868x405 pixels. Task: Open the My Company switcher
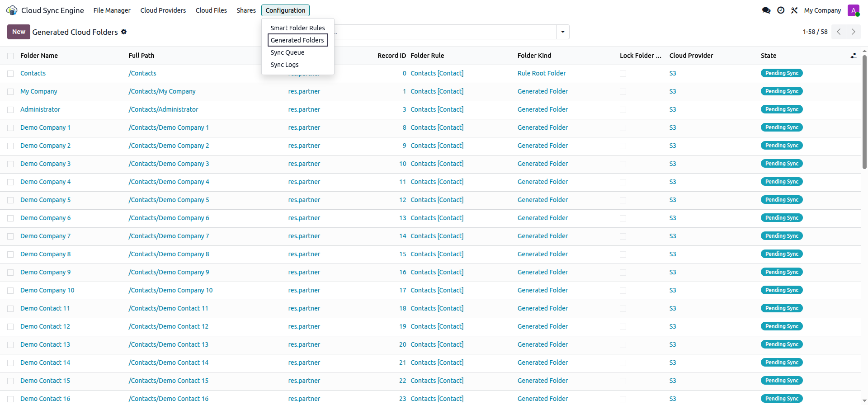pyautogui.click(x=822, y=10)
